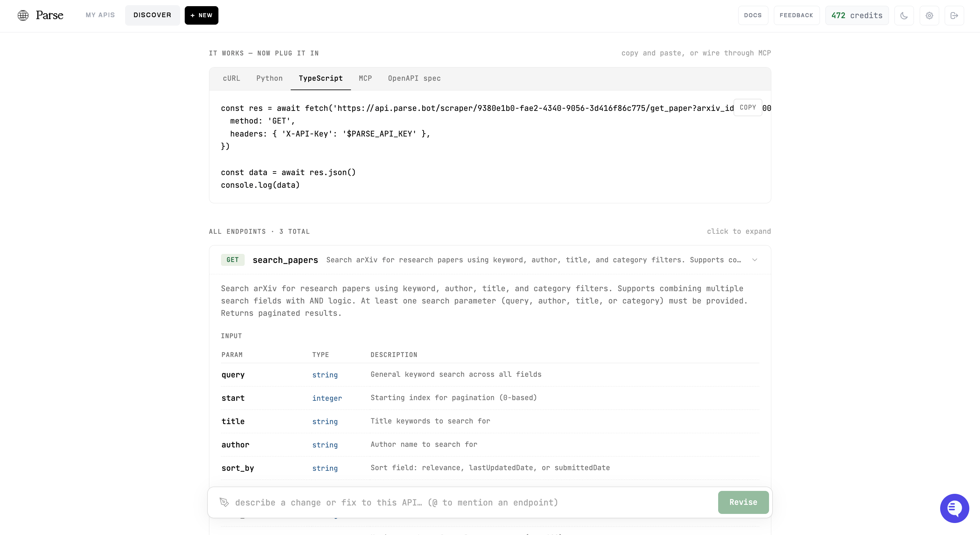Click the search_papers endpoint name
This screenshot has height=535, width=980.
point(285,260)
